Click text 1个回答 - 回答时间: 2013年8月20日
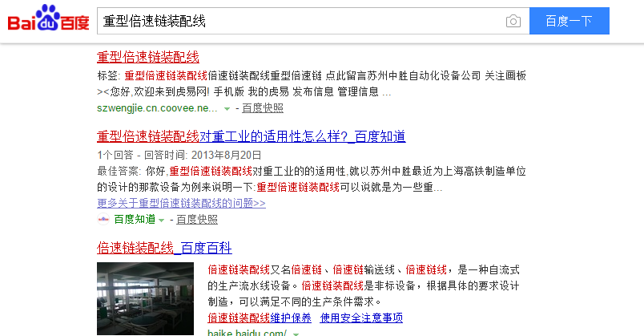The height and width of the screenshot is (336, 644). 179,155
